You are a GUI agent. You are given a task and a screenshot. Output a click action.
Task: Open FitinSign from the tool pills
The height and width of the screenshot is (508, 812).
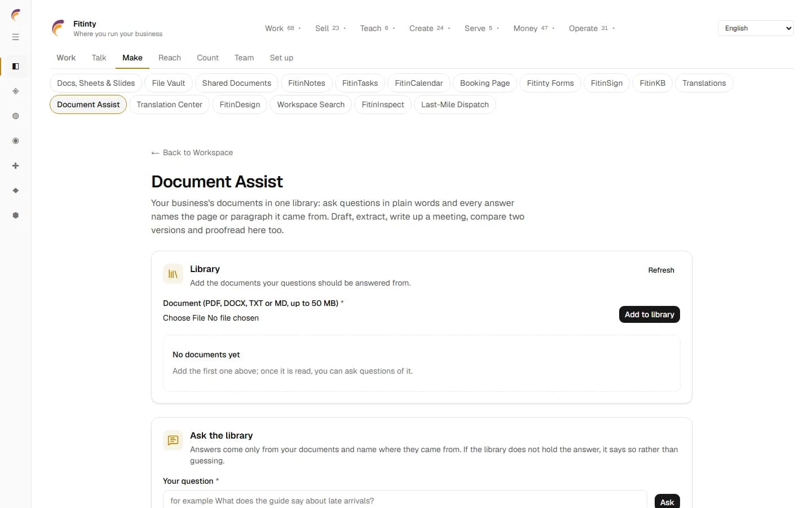(607, 83)
